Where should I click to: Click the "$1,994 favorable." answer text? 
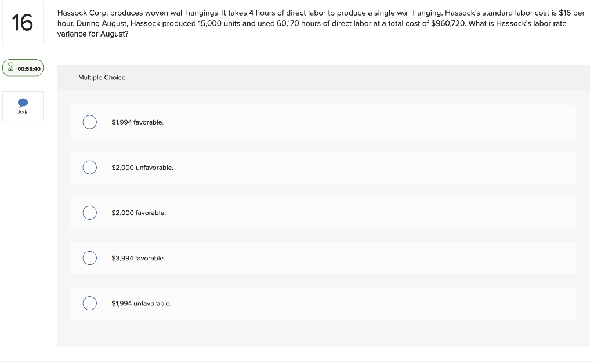point(137,122)
